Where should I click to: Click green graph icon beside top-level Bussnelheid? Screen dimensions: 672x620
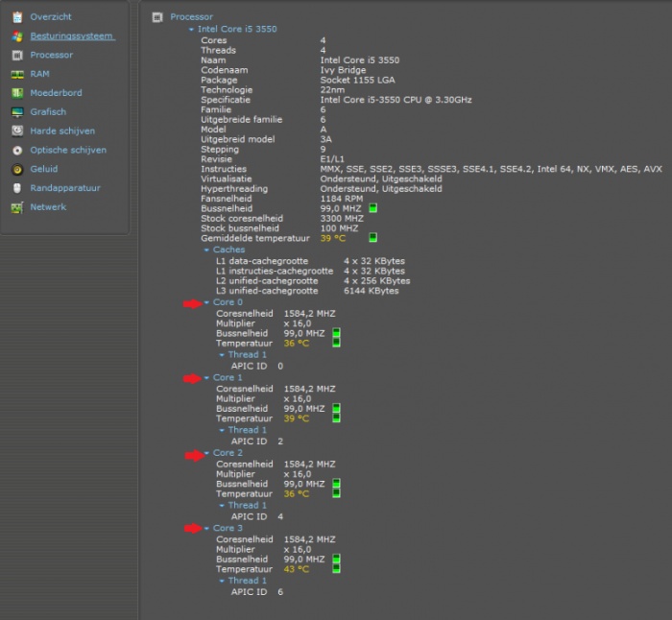[372, 208]
